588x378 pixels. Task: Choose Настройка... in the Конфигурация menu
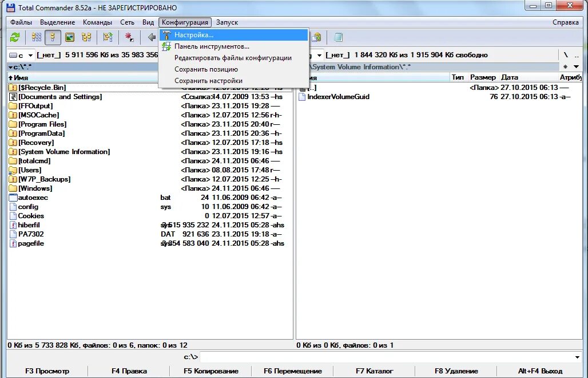233,35
